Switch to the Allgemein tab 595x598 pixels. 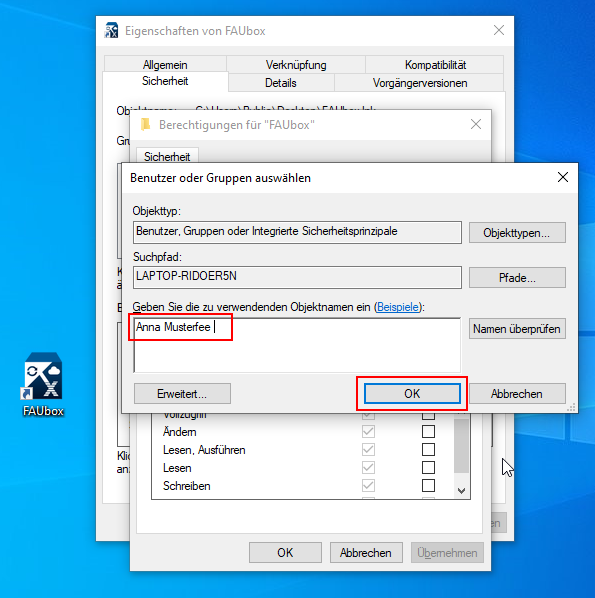point(165,64)
